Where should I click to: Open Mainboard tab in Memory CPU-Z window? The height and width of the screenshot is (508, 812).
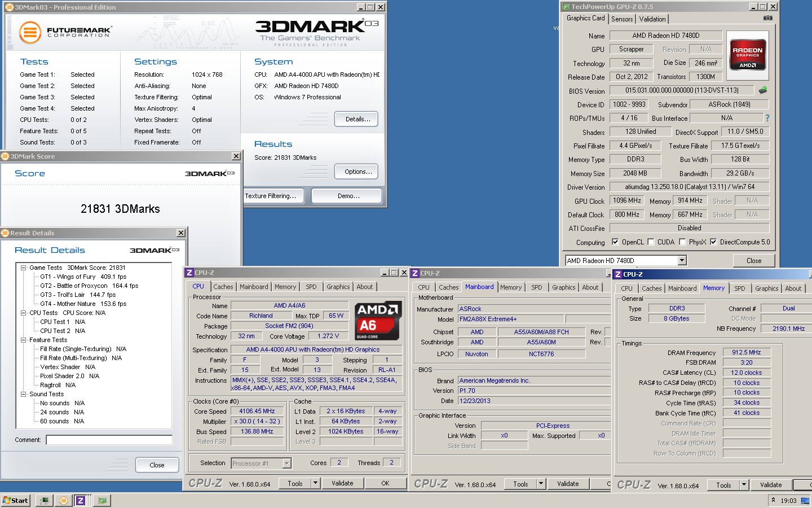[682, 288]
